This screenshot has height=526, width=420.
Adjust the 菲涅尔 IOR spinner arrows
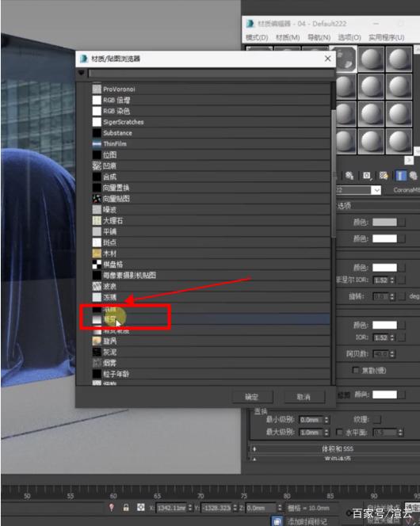(392, 280)
